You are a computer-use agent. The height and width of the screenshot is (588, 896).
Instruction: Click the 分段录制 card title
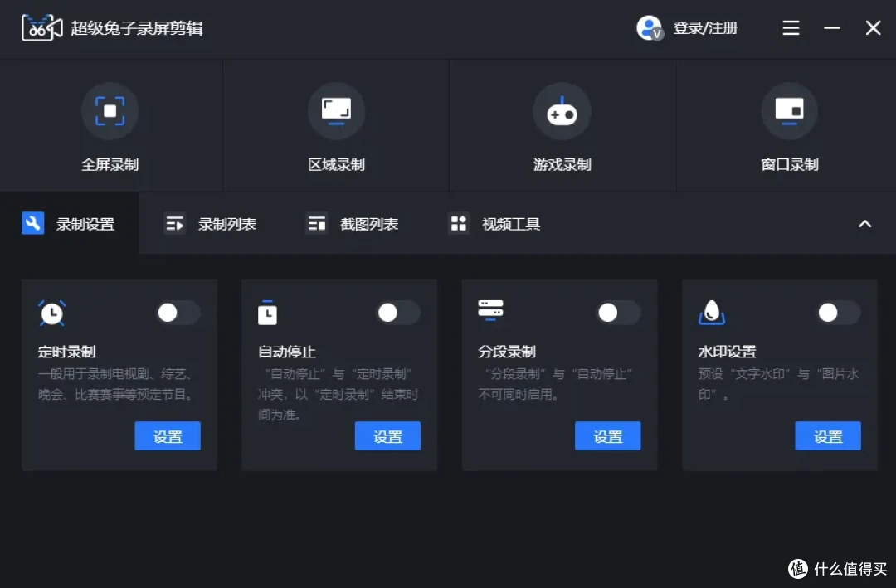(x=507, y=352)
